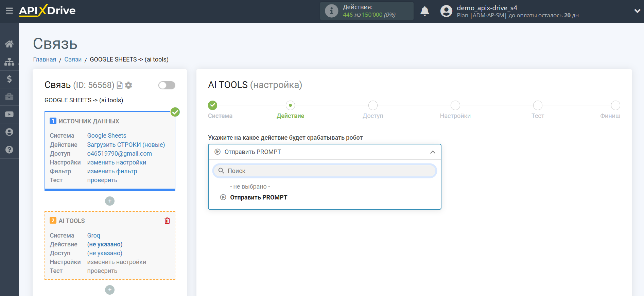Click the 'Поиск' search field
The height and width of the screenshot is (296, 644).
[325, 171]
